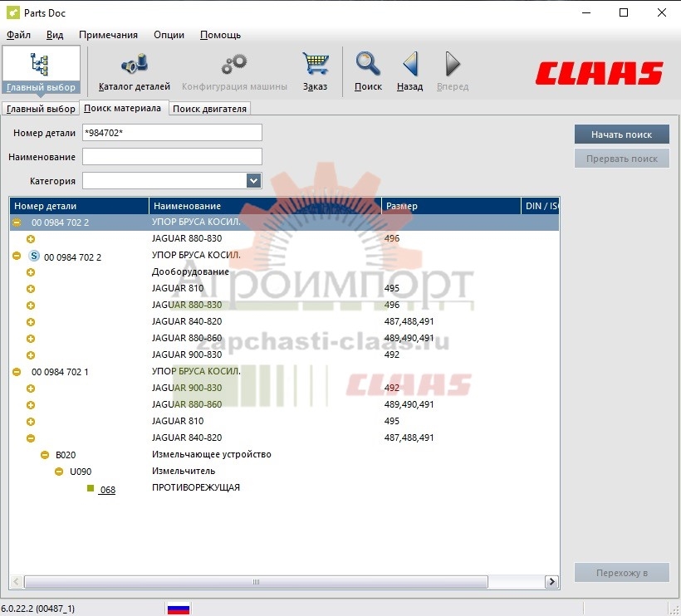The height and width of the screenshot is (616, 681).
Task: Open the 068 link
Action: coord(108,490)
